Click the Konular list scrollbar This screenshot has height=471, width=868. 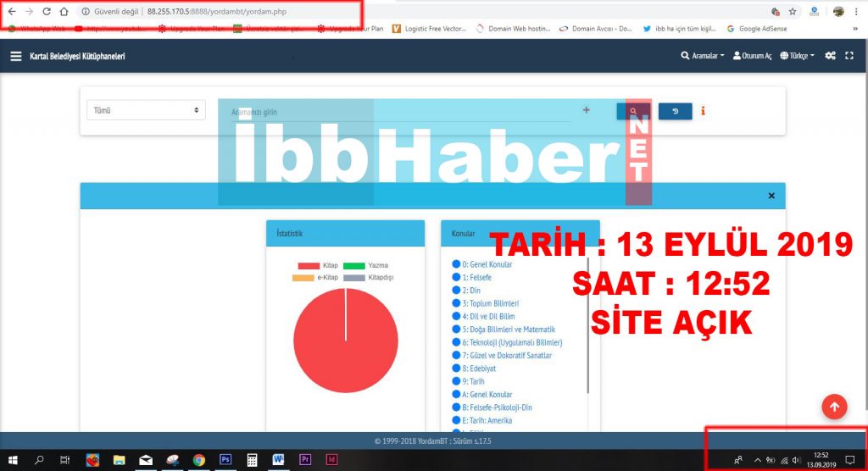pyautogui.click(x=587, y=325)
